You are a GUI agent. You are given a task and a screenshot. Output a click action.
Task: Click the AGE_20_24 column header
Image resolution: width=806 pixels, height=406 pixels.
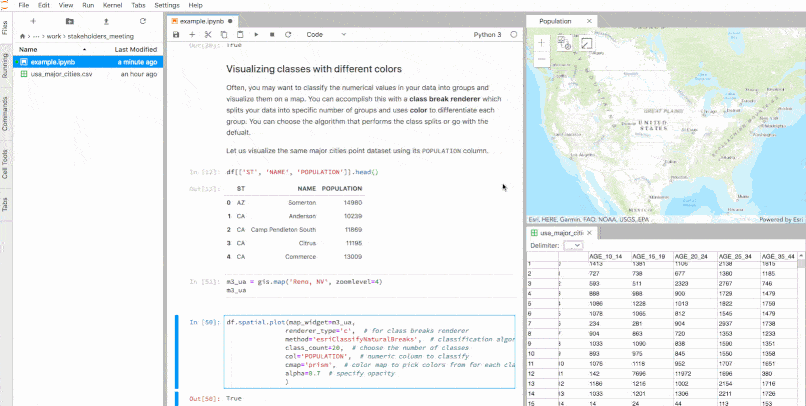coord(695,256)
